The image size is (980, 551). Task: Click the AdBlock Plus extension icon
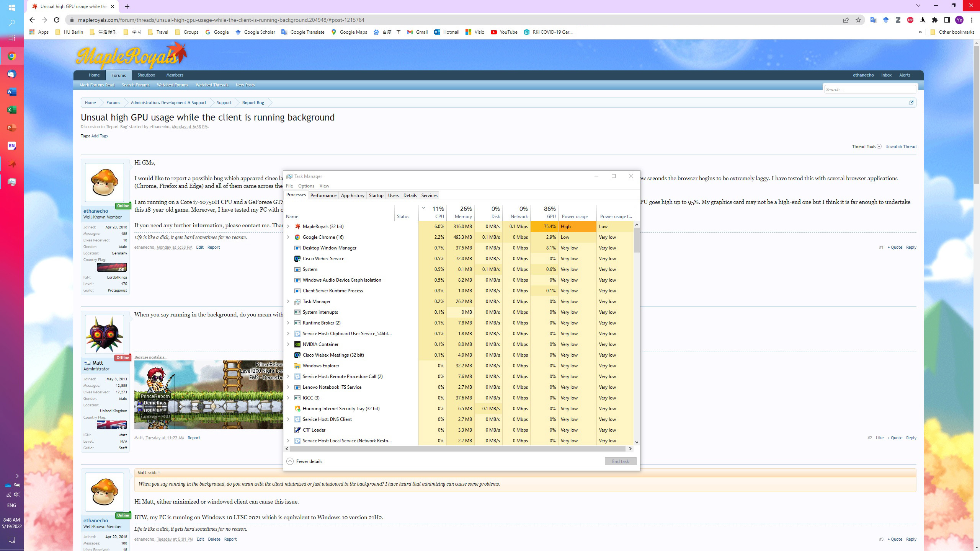coord(910,20)
